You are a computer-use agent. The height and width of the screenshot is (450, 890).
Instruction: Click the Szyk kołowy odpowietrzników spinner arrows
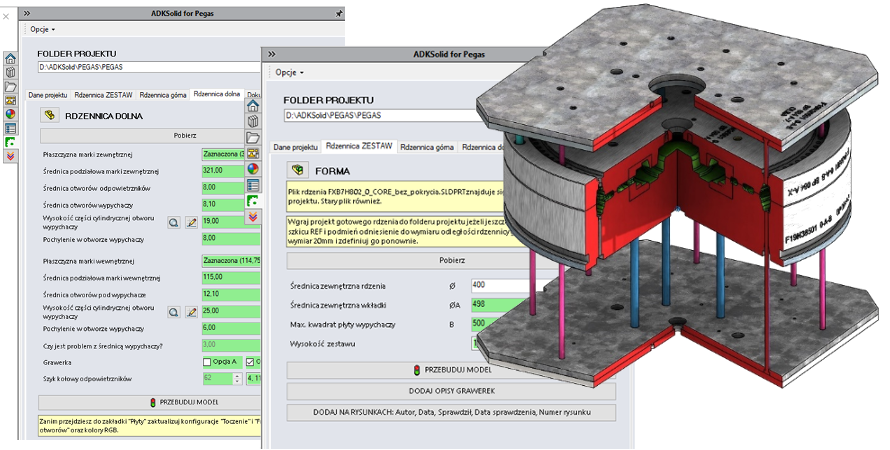tap(237, 379)
